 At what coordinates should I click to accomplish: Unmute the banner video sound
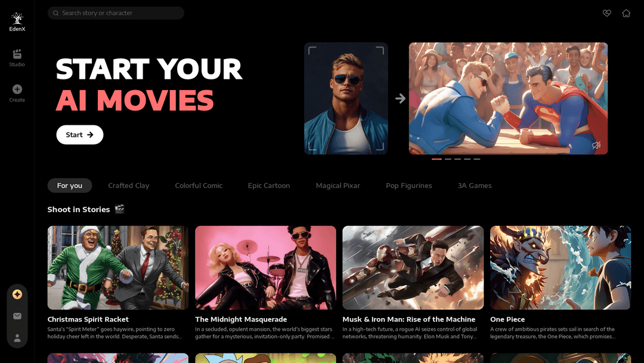tap(596, 144)
